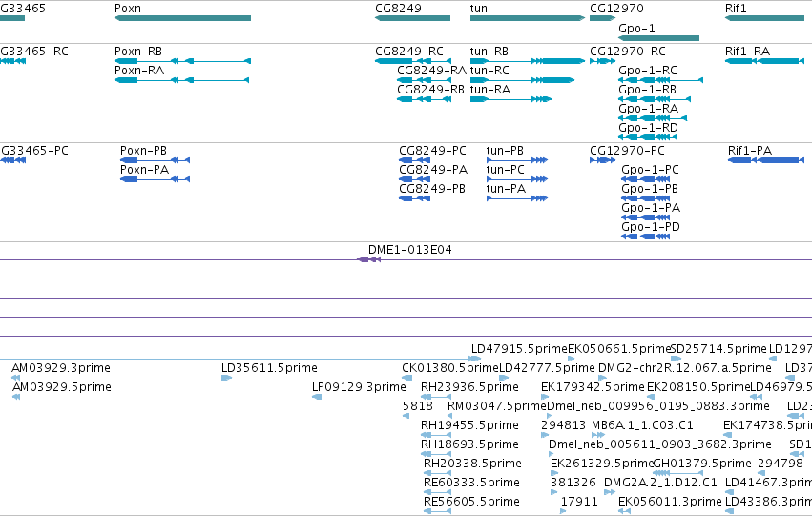This screenshot has width=812, height=516.
Task: Click the CG12970 gene label
Action: point(616,9)
